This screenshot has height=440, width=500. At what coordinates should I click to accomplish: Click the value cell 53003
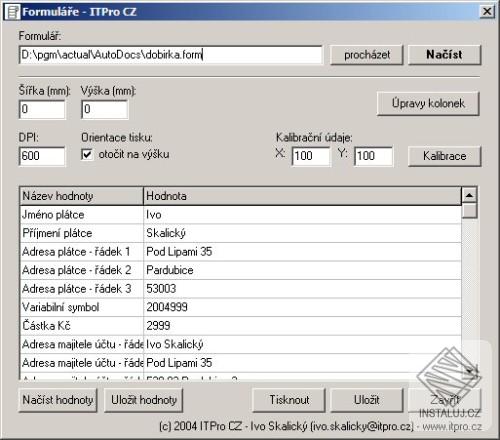tap(302, 289)
